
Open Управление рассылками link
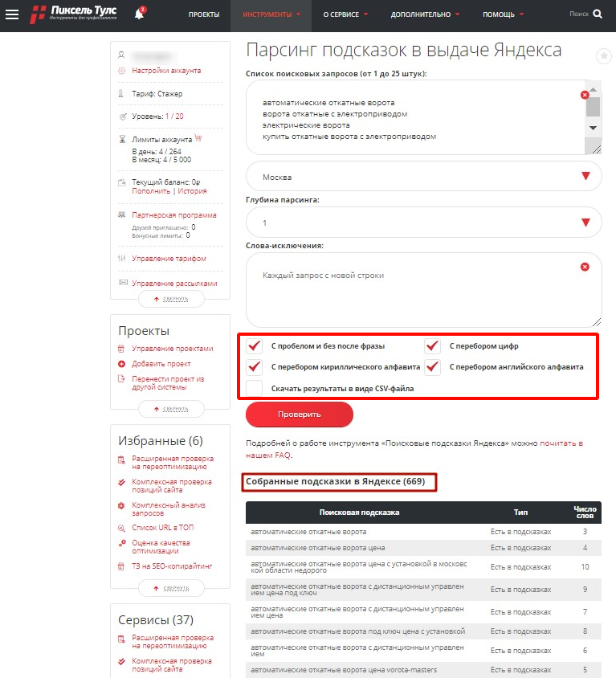tap(174, 284)
